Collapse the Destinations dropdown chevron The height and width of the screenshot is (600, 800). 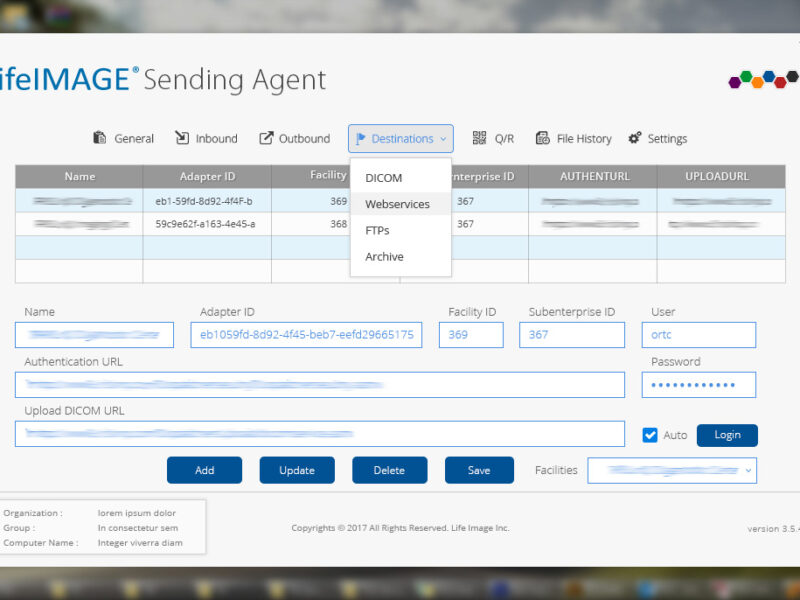[443, 139]
